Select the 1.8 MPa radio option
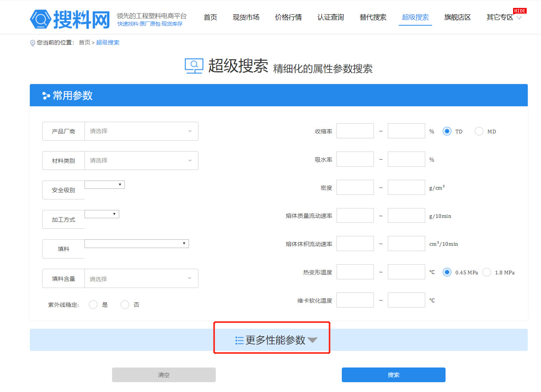 487,272
